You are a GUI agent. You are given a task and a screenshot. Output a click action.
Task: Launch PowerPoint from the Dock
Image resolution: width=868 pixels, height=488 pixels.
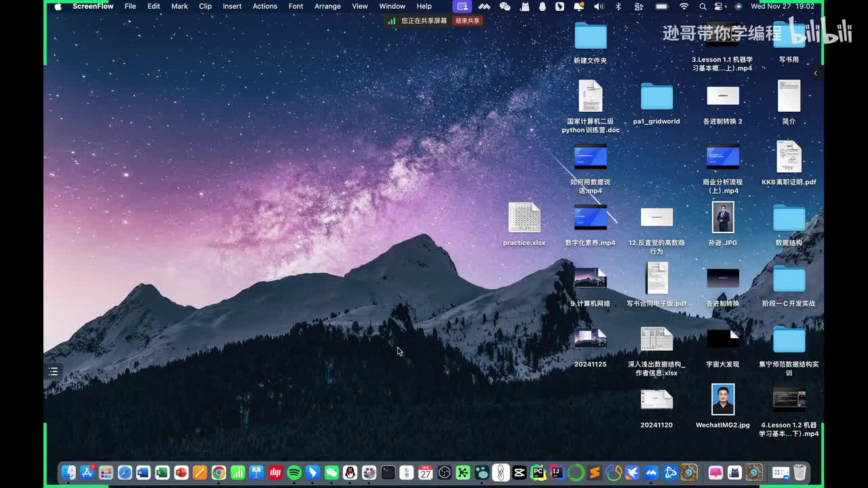click(181, 472)
